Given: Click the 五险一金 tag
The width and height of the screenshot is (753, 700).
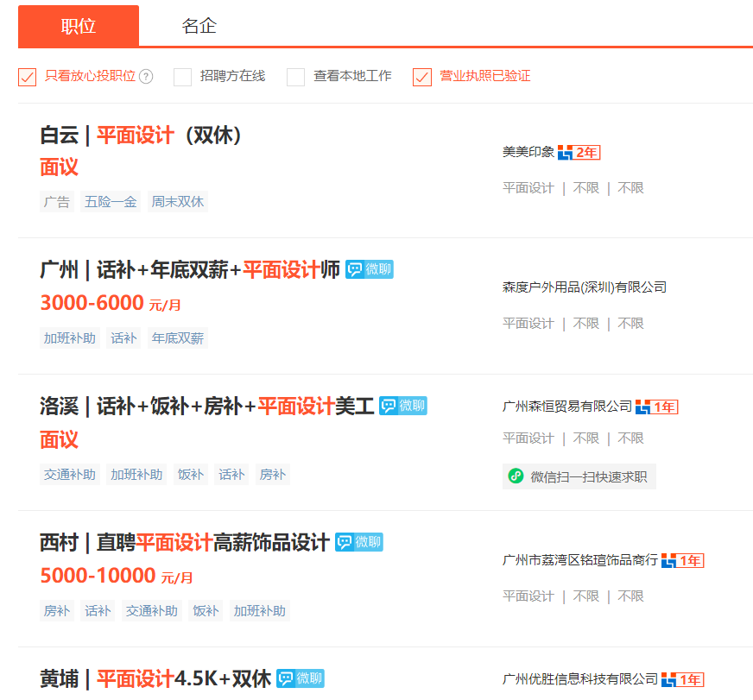Looking at the screenshot, I should pos(111,202).
